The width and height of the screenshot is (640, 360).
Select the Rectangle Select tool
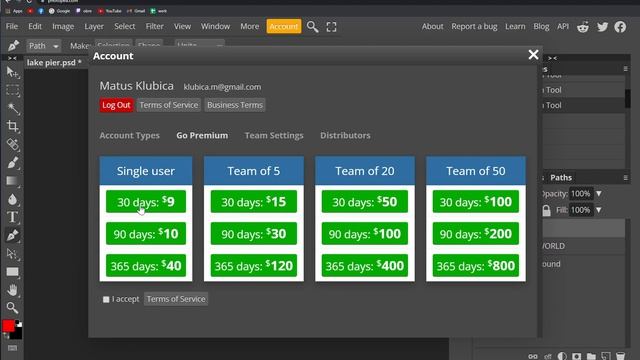tap(12, 90)
